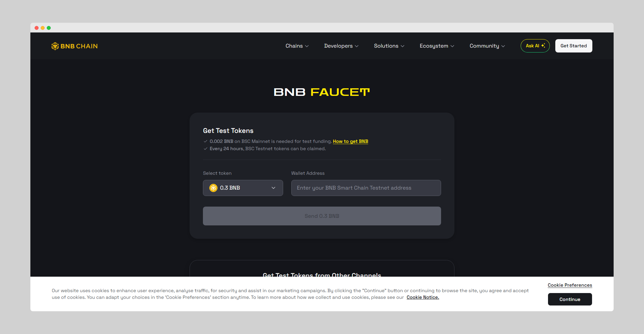The height and width of the screenshot is (334, 644).
Task: Open Cookie Preferences link
Action: point(570,285)
